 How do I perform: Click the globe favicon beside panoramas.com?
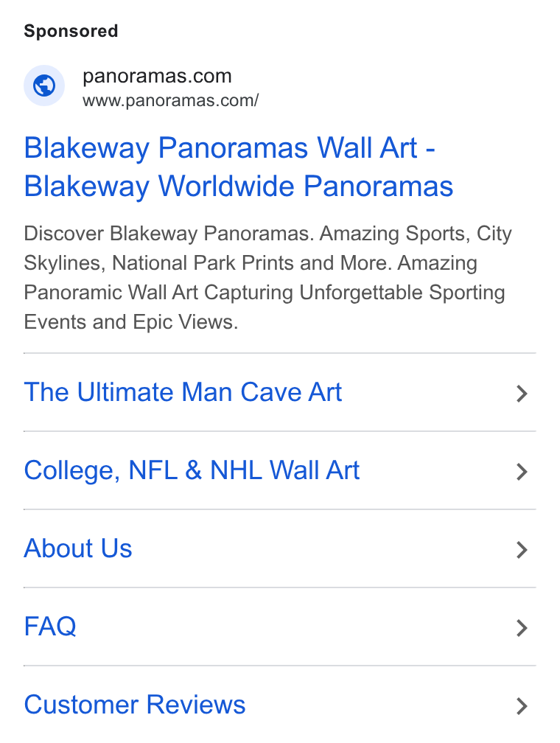coord(44,86)
